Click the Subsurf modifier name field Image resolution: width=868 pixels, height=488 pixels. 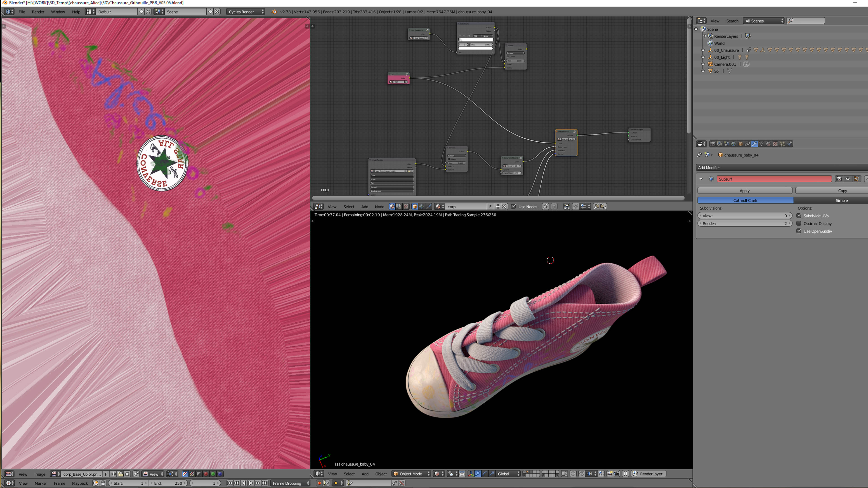coord(774,179)
